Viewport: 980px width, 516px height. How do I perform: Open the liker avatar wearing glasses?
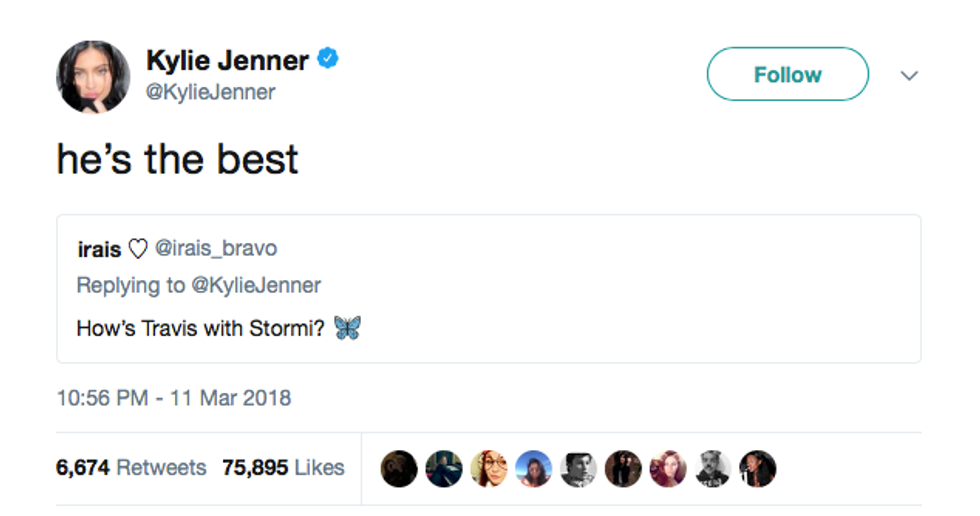point(488,468)
